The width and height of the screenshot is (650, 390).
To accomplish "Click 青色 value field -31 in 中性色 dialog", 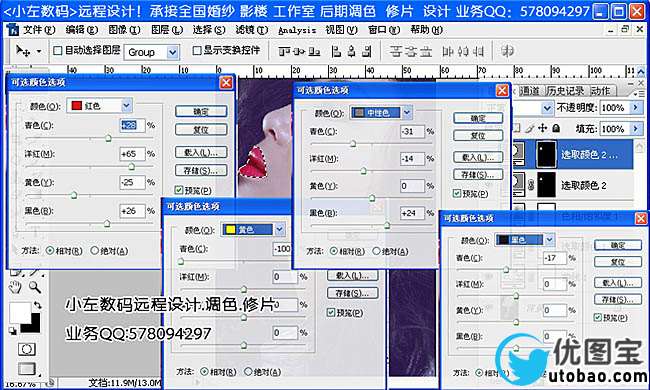I will click(412, 131).
